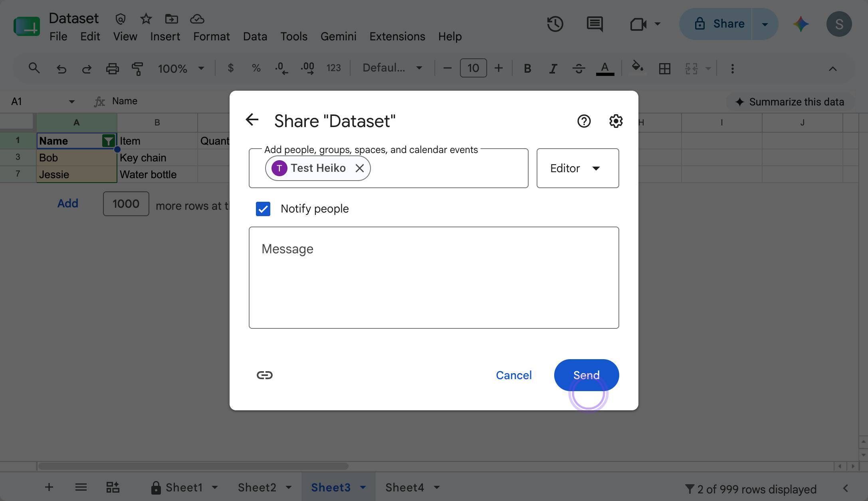Open the filter icon in Name header

[x=108, y=141]
